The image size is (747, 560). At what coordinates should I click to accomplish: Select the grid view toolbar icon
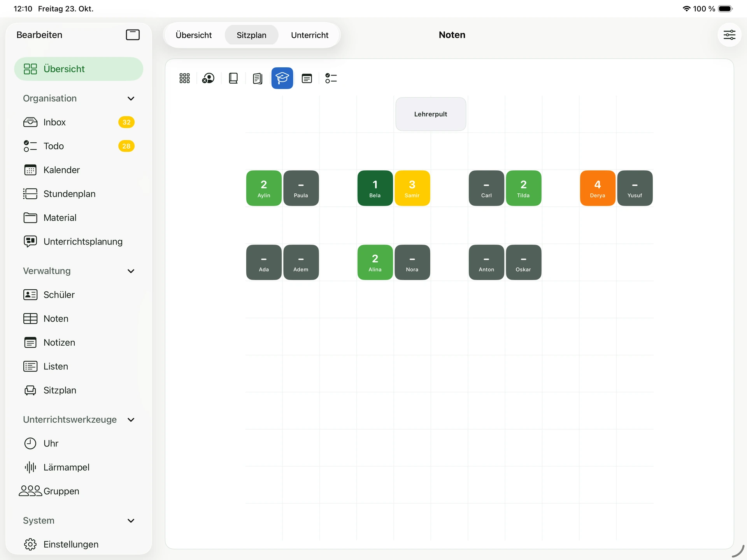click(x=184, y=78)
